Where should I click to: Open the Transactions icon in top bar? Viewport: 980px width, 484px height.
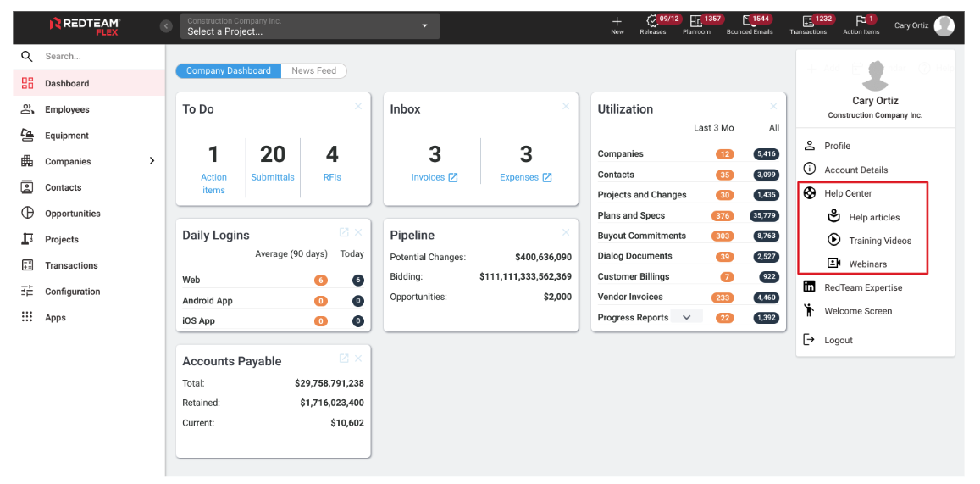[x=807, y=21]
